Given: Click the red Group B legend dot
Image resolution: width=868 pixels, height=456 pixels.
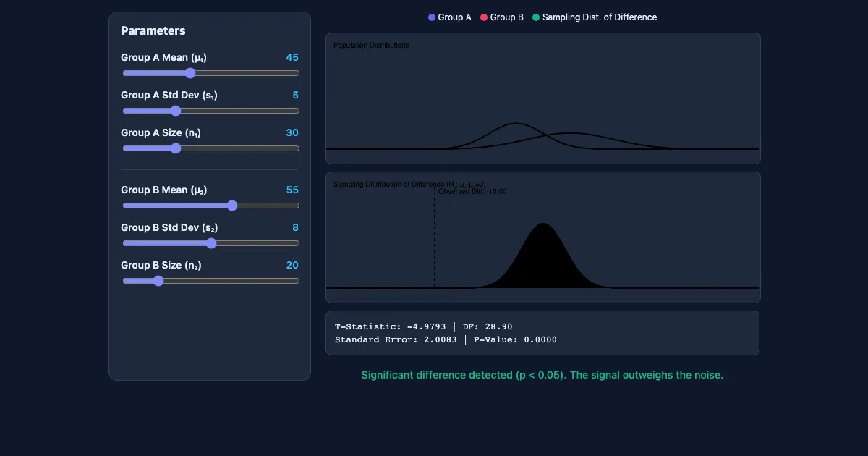Looking at the screenshot, I should [484, 17].
